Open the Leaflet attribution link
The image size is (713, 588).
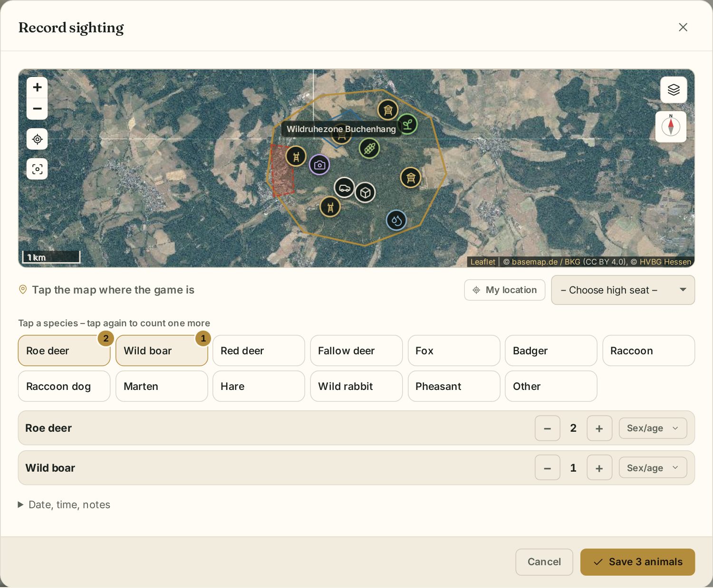tap(482, 262)
